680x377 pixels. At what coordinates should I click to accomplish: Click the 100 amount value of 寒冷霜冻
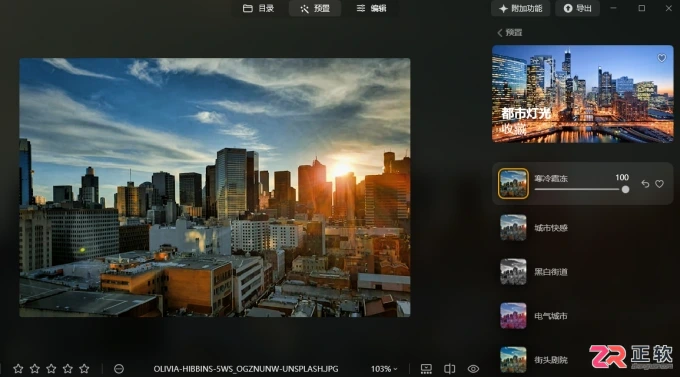tap(622, 177)
